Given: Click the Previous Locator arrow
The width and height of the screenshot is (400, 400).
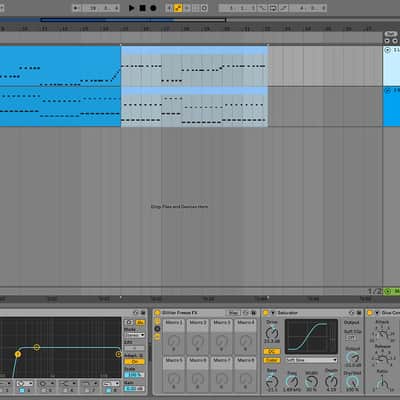Looking at the screenshot, I should pyautogui.click(x=387, y=41).
